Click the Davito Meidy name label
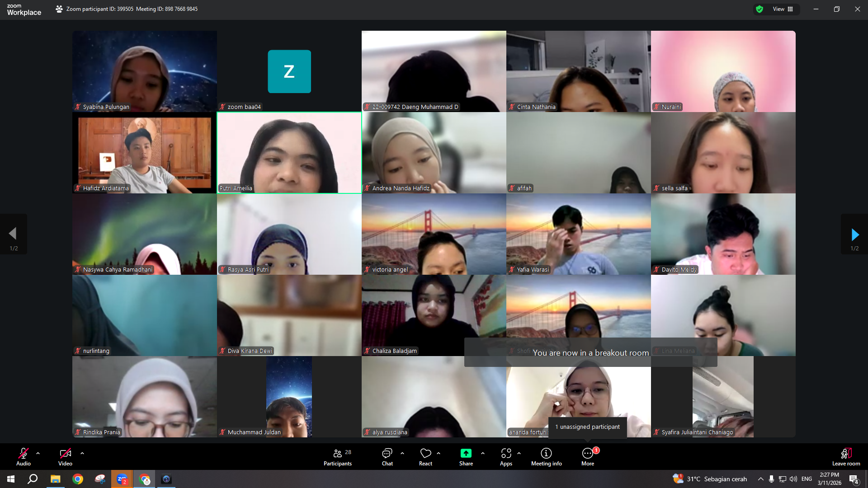This screenshot has height=488, width=868. (x=675, y=270)
